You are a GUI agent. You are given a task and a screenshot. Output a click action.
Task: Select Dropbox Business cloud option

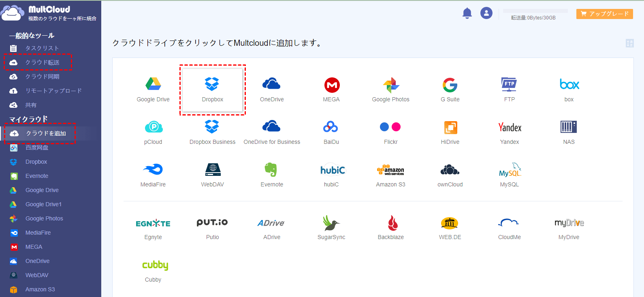(213, 132)
